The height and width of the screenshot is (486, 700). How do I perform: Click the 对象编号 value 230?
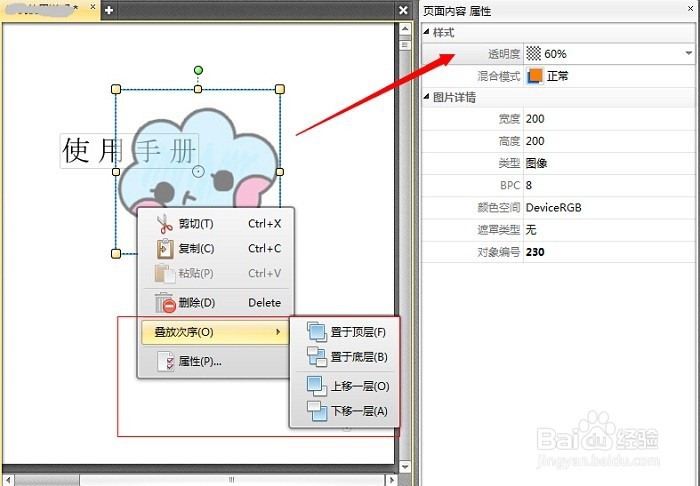535,252
